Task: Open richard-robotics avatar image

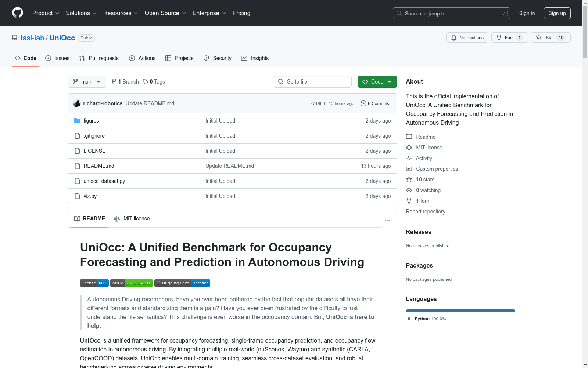Action: [77, 103]
